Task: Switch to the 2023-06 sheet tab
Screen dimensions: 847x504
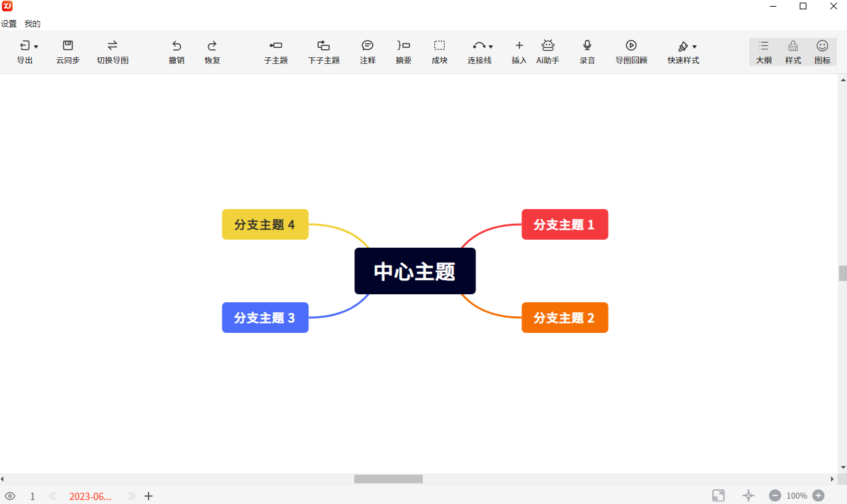Action: (91, 496)
